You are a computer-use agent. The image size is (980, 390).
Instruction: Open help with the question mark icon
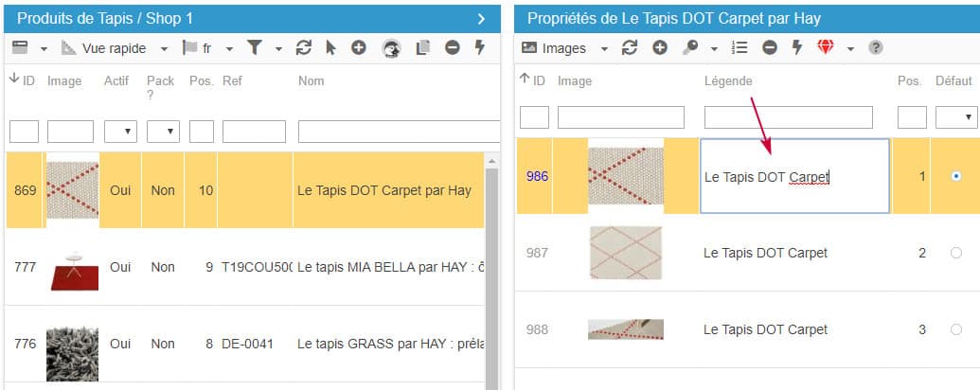point(876,47)
